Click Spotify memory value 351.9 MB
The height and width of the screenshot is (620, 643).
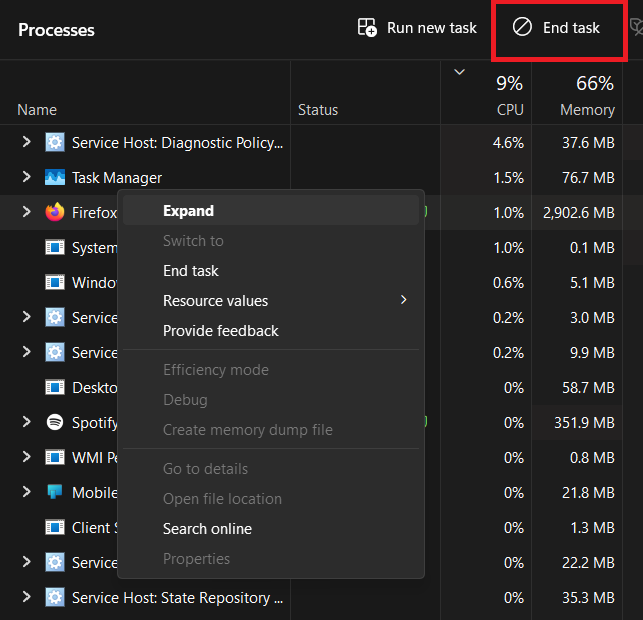point(584,422)
